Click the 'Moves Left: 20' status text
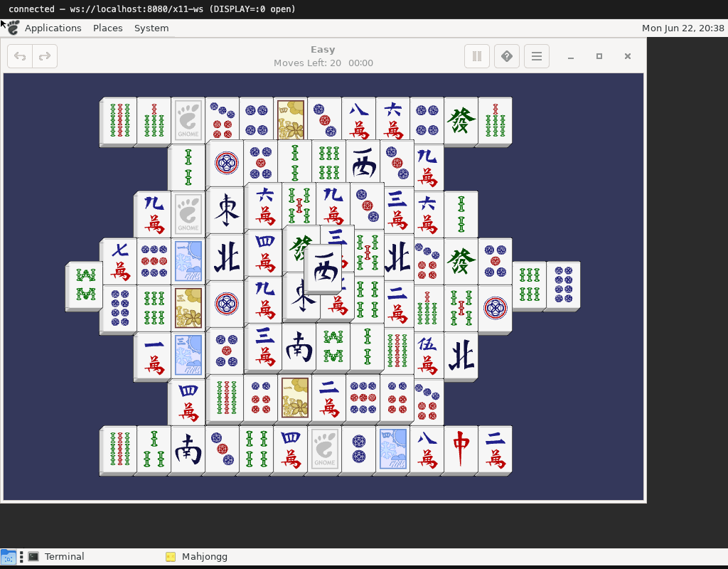The image size is (728, 569). (x=307, y=63)
